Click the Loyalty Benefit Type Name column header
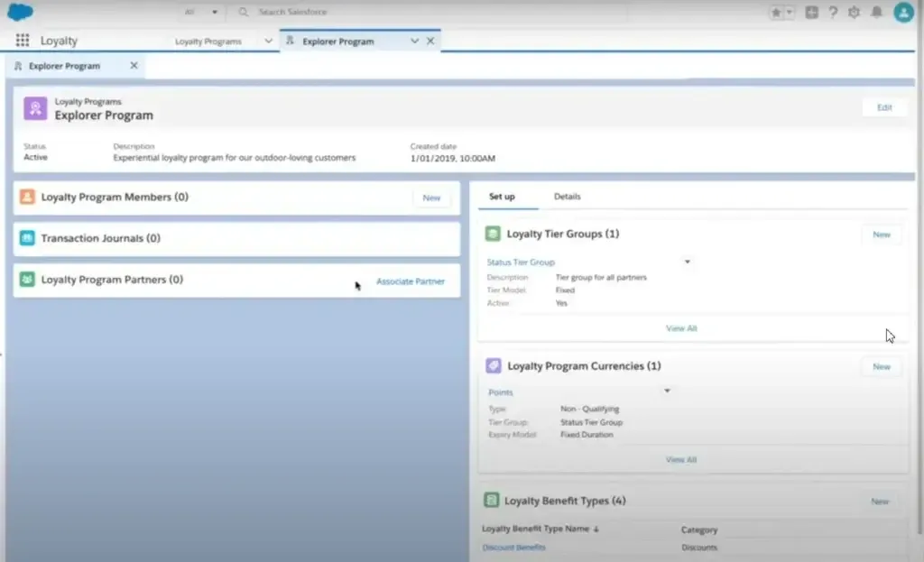This screenshot has height=562, width=924. (536, 529)
